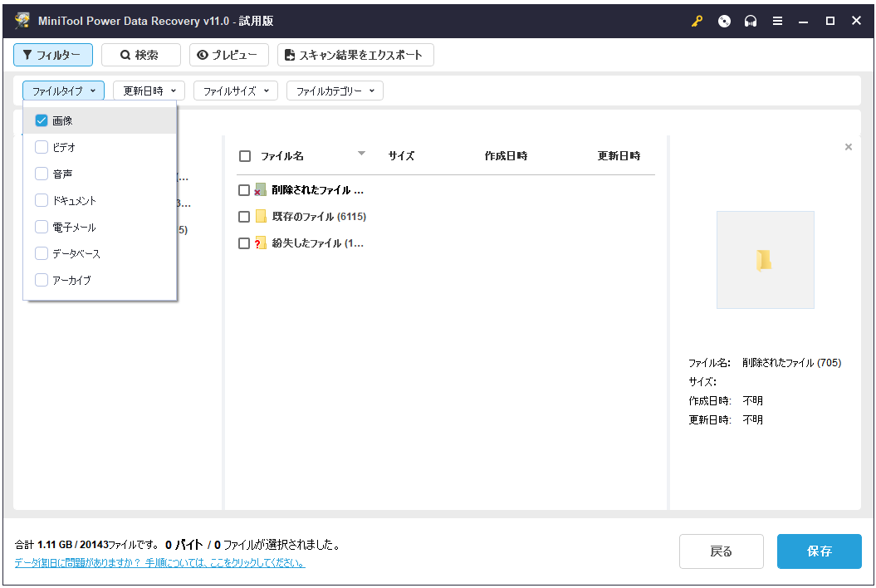
Task: Toggle the フィルター toolbar button
Action: pos(52,55)
